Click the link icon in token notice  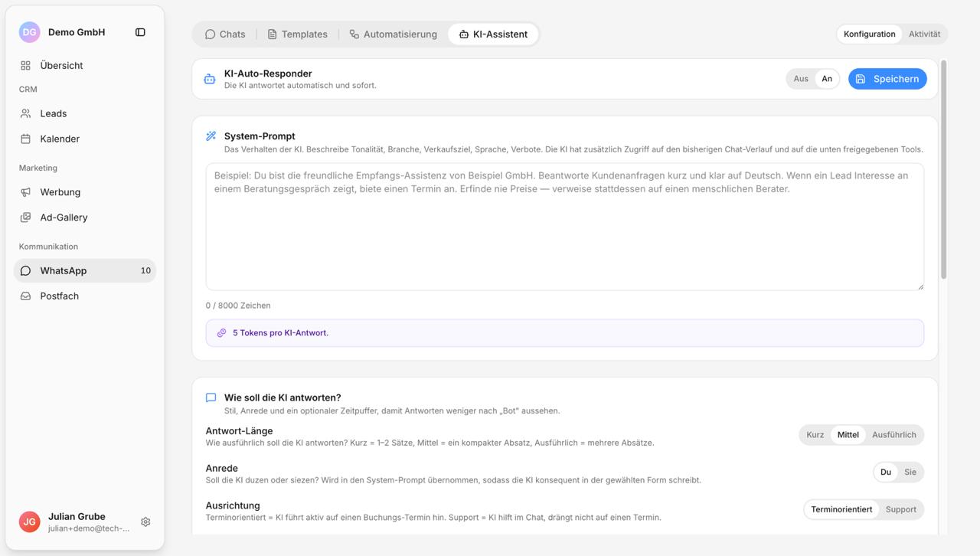pos(221,333)
